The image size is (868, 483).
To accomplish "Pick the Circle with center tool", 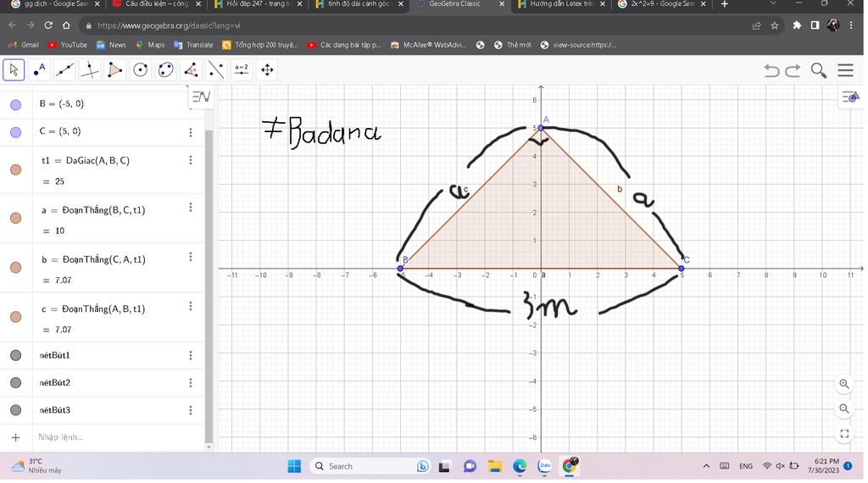I will point(141,70).
